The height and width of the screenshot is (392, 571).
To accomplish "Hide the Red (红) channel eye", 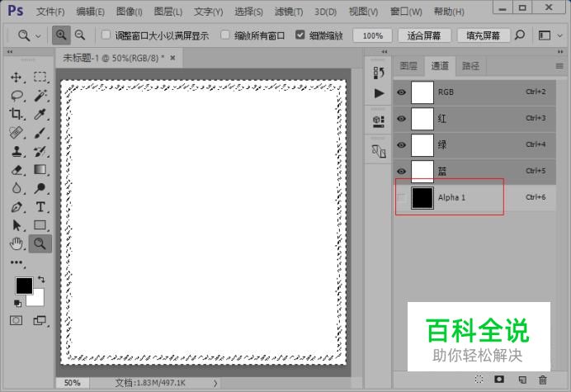I will point(401,118).
